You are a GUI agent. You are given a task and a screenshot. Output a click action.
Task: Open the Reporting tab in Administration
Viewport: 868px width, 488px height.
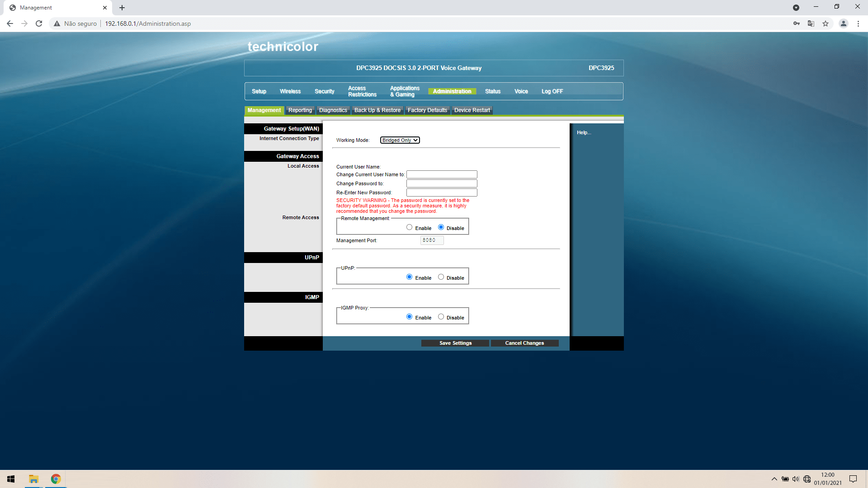(x=299, y=110)
